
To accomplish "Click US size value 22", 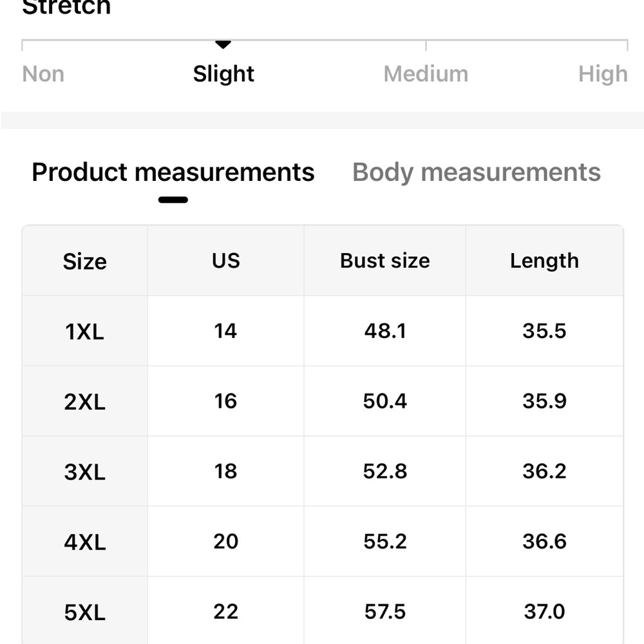I will tap(225, 611).
